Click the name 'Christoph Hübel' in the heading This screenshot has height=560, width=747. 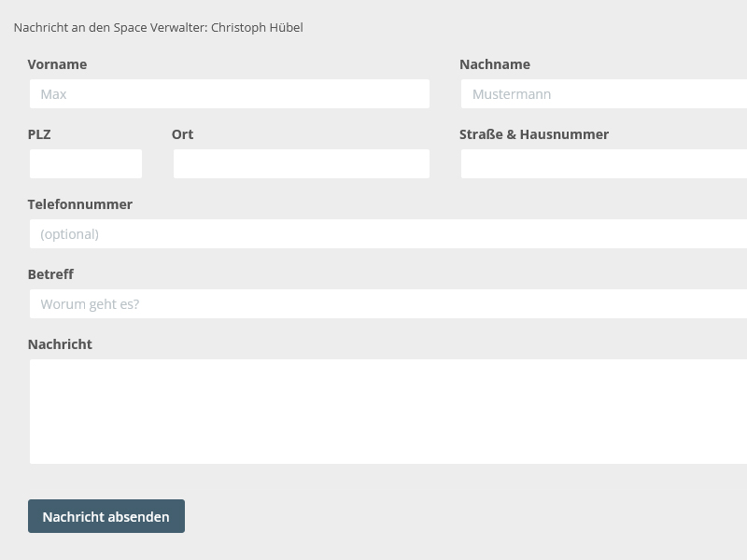tap(257, 27)
